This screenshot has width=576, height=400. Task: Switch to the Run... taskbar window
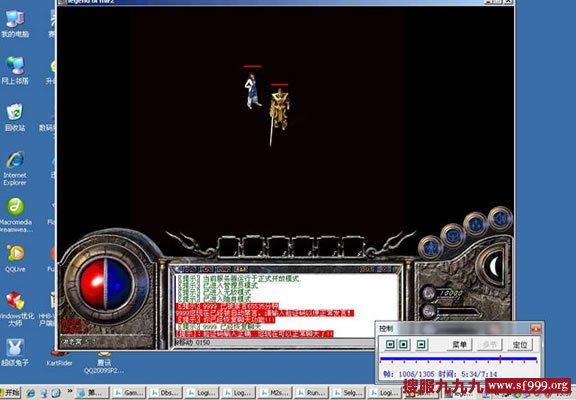(312, 393)
